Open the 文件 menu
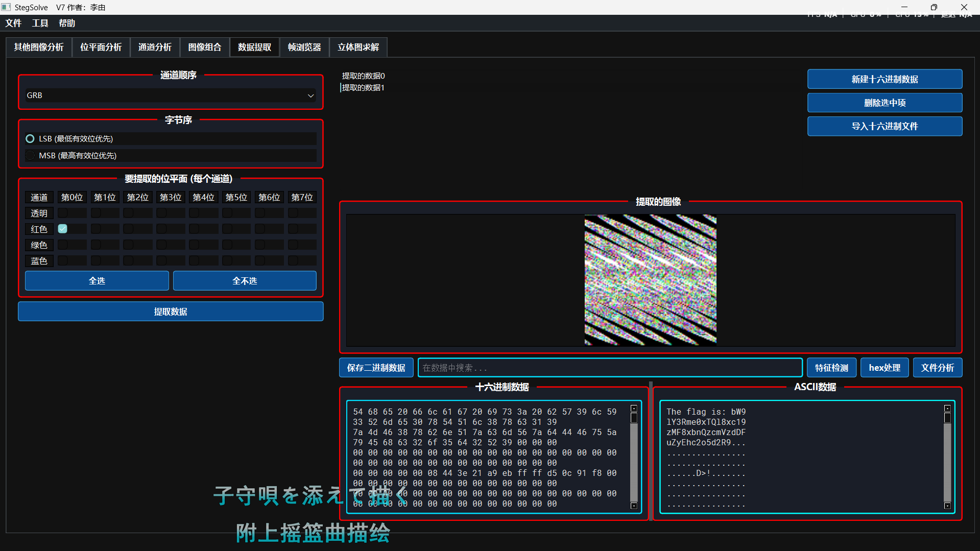The image size is (980, 551). (x=13, y=23)
